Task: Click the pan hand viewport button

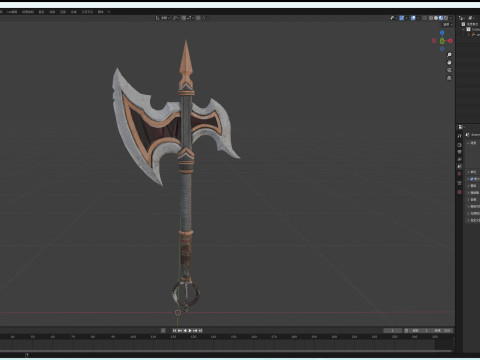Action: tap(449, 62)
